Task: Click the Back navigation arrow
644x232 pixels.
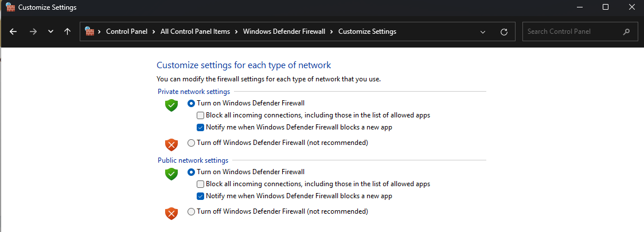Action: point(14,32)
